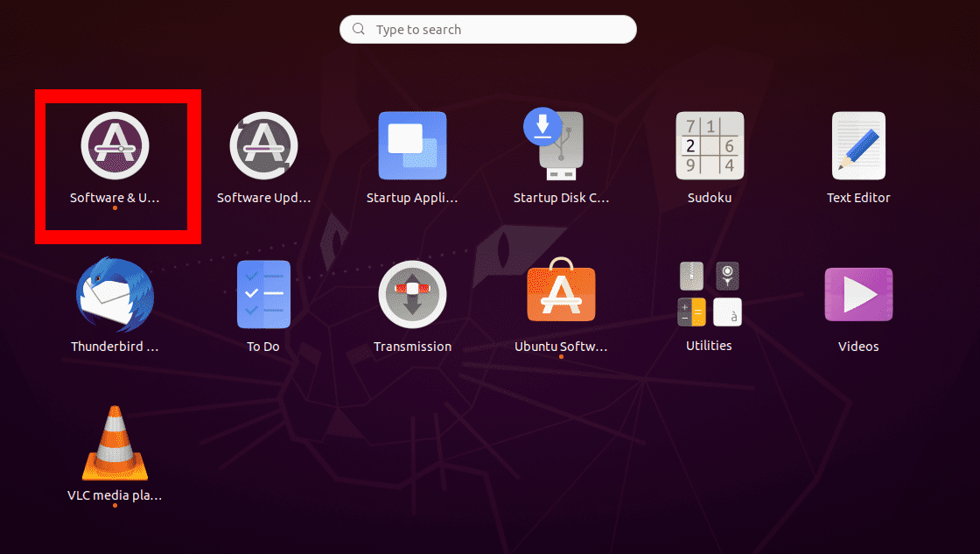Click the 'Transmission' text label

pos(412,347)
